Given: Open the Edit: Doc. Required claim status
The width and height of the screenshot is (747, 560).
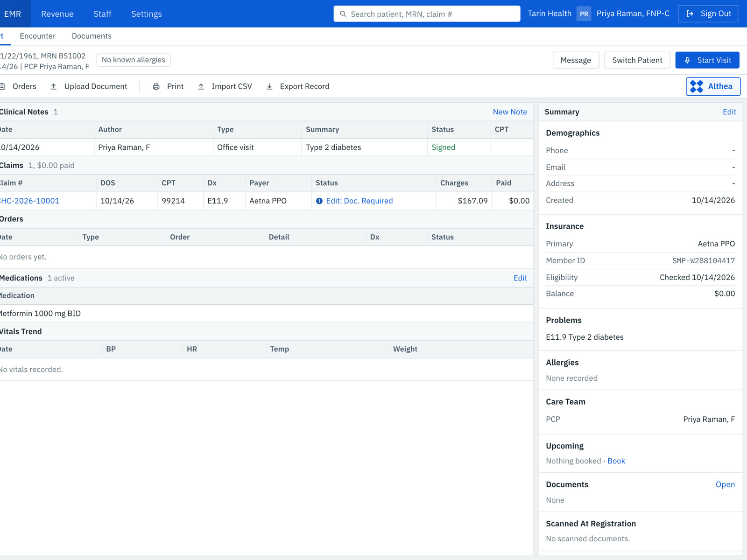Looking at the screenshot, I should (359, 201).
